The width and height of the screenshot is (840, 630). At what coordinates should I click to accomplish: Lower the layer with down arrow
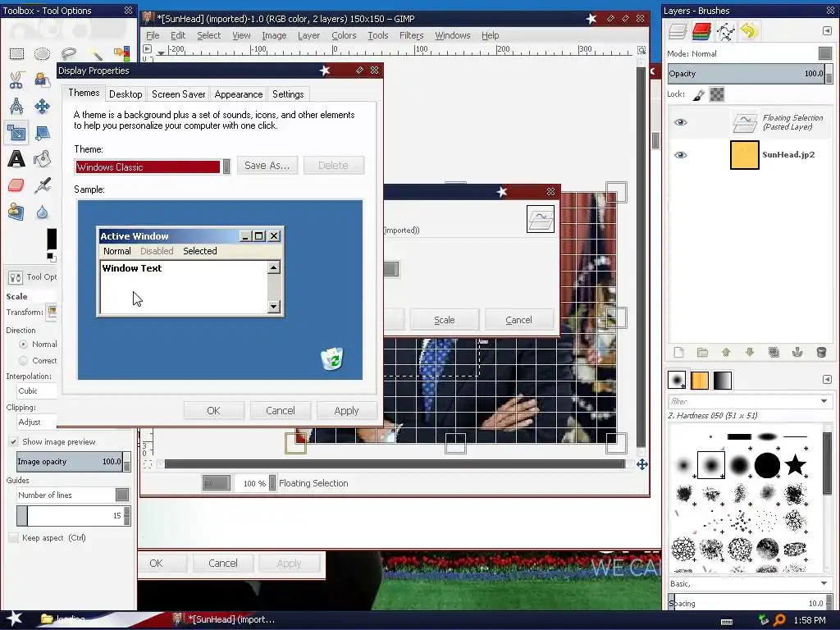point(750,352)
